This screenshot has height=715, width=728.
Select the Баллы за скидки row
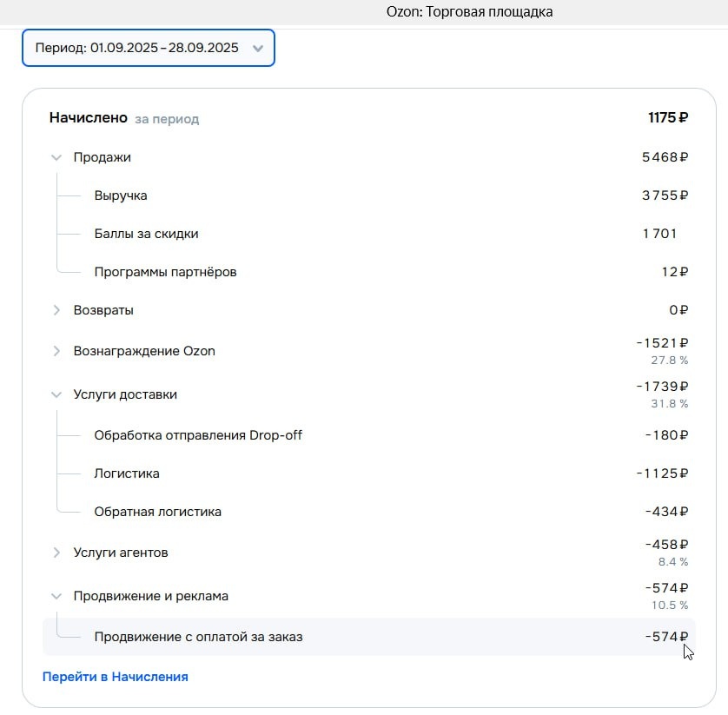(145, 234)
